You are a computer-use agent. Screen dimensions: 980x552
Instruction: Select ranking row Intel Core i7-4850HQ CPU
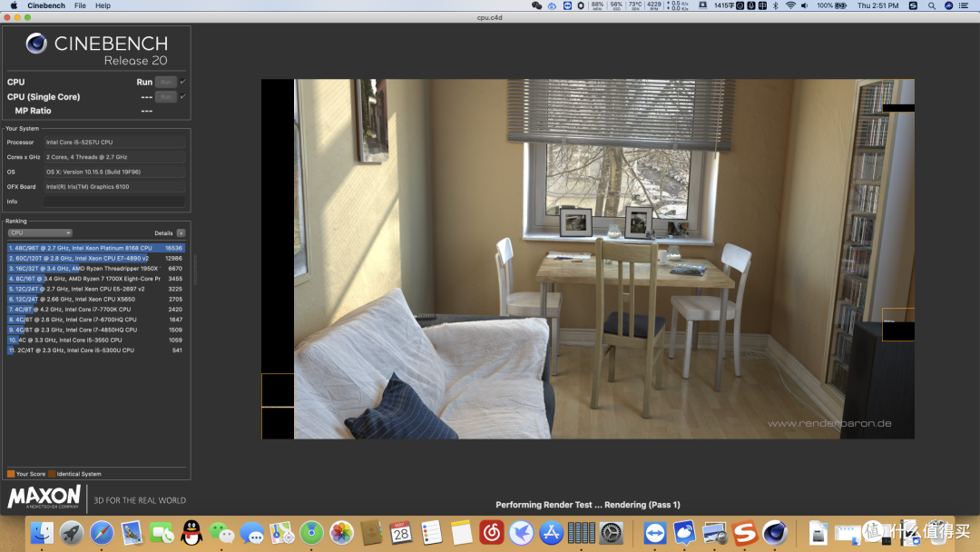click(x=95, y=330)
